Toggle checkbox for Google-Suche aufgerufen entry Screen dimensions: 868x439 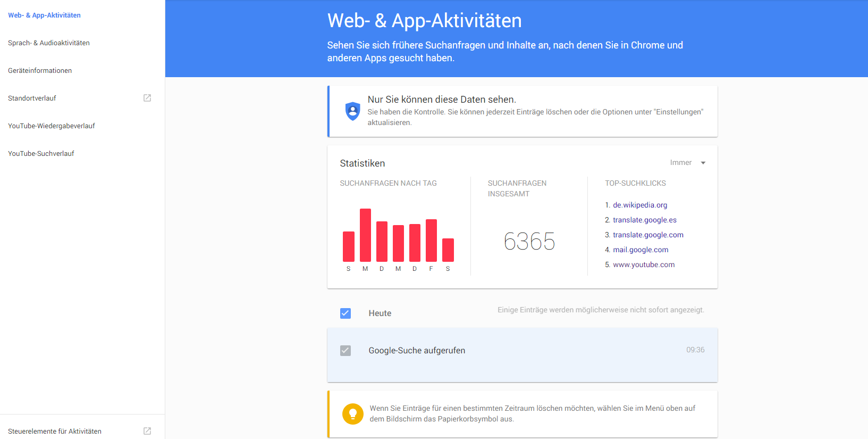(345, 351)
